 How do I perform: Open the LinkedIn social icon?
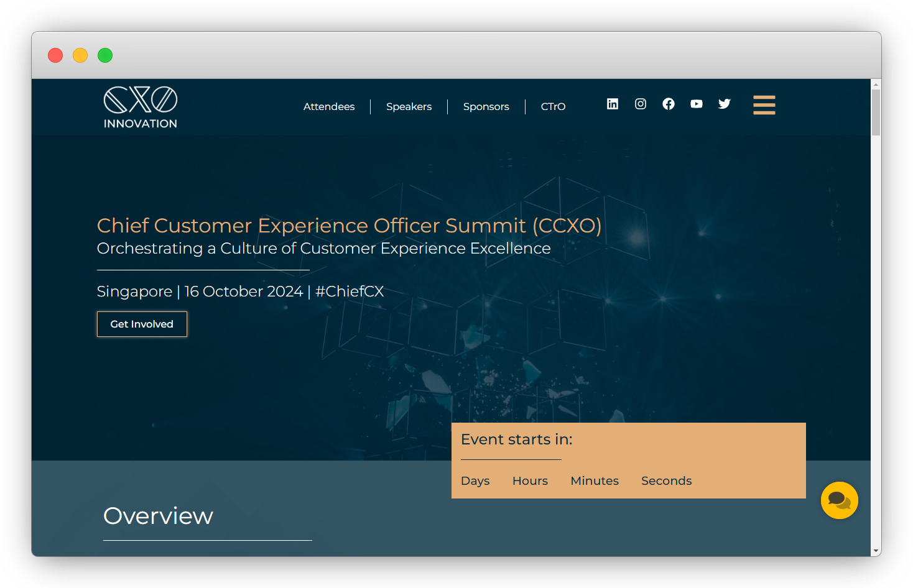(x=613, y=104)
